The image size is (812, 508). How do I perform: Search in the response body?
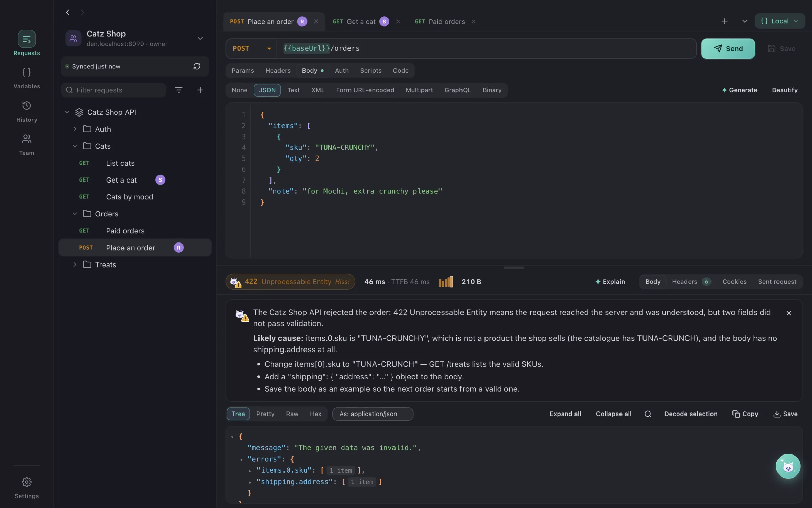click(648, 414)
